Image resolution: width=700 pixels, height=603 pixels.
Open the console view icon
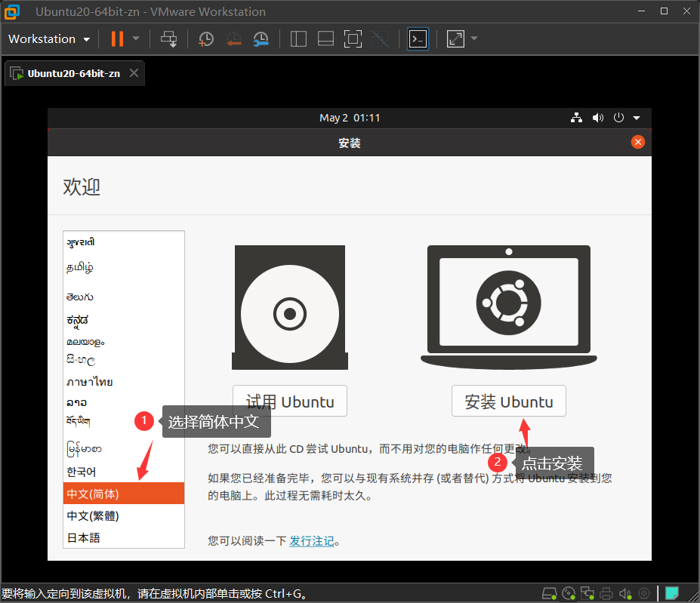(x=418, y=38)
